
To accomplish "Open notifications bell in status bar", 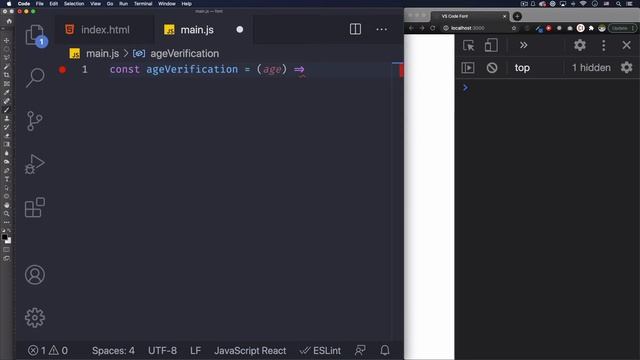I will pos(385,350).
